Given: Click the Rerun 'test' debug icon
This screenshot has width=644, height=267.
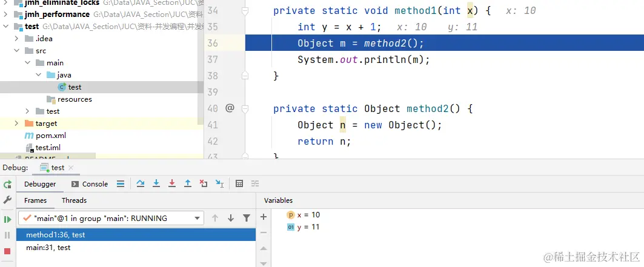Looking at the screenshot, I should (7, 185).
